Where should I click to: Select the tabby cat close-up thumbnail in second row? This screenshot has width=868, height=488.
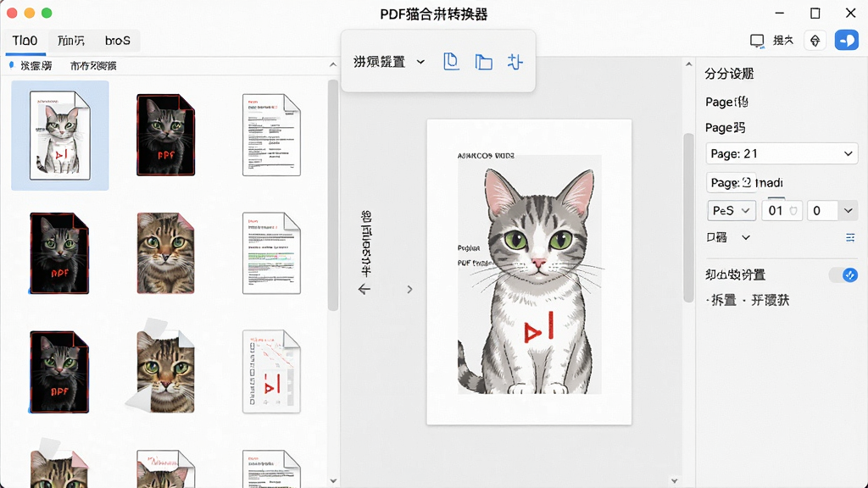tap(165, 252)
